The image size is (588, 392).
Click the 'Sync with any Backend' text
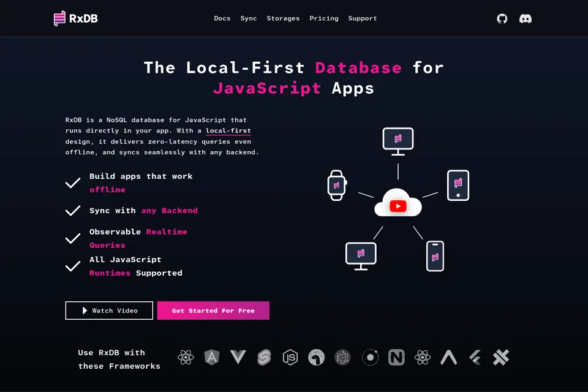(x=143, y=211)
